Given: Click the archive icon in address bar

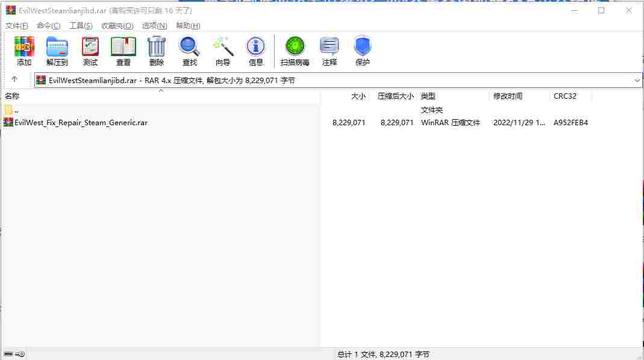Looking at the screenshot, I should pos(41,80).
